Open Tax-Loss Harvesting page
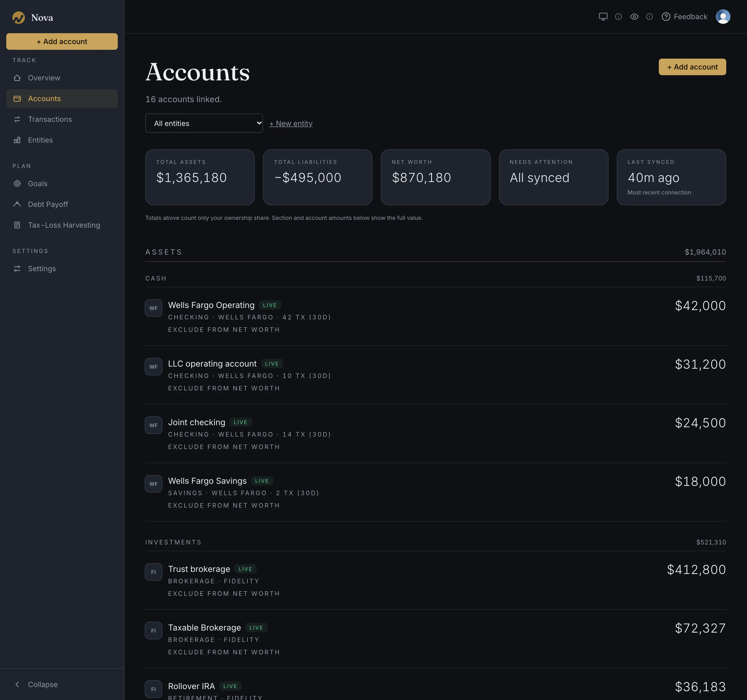 click(x=62, y=225)
